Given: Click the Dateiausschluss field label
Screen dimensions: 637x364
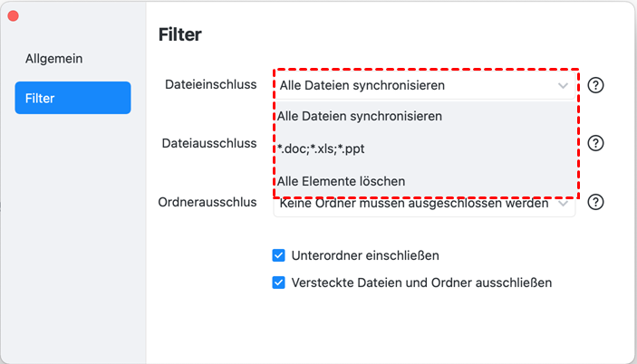Looking at the screenshot, I should click(208, 143).
